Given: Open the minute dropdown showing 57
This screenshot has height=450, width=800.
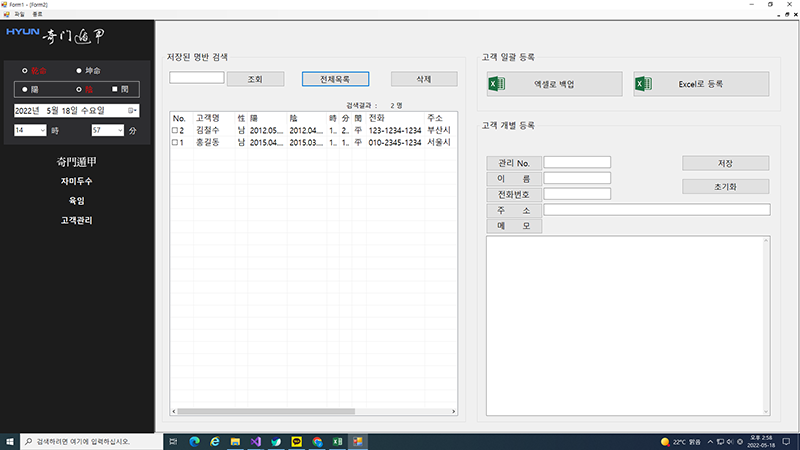Looking at the screenshot, I should (x=120, y=131).
